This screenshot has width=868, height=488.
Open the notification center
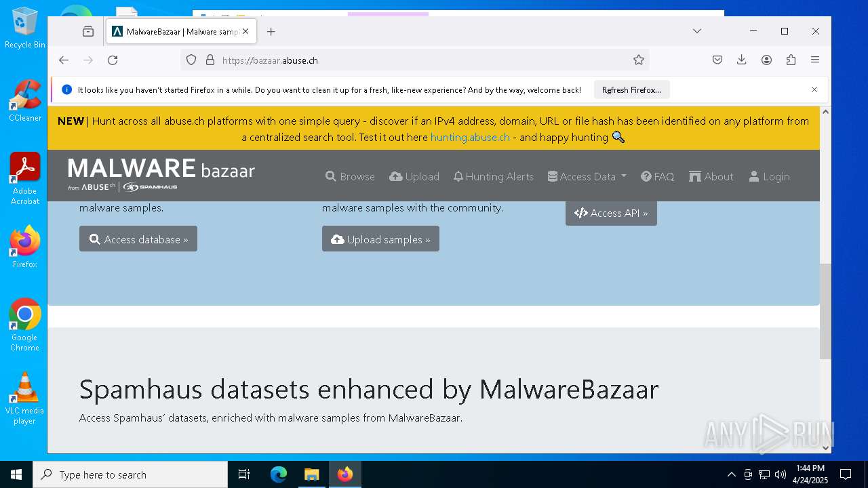click(x=846, y=474)
